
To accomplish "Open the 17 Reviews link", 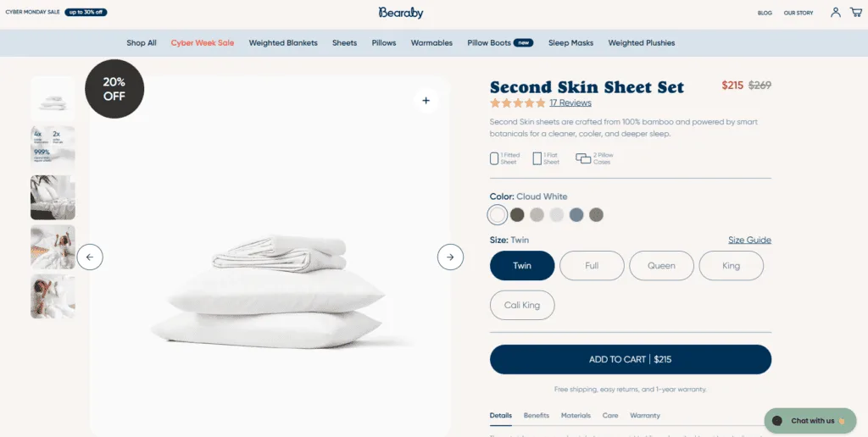I will [570, 102].
